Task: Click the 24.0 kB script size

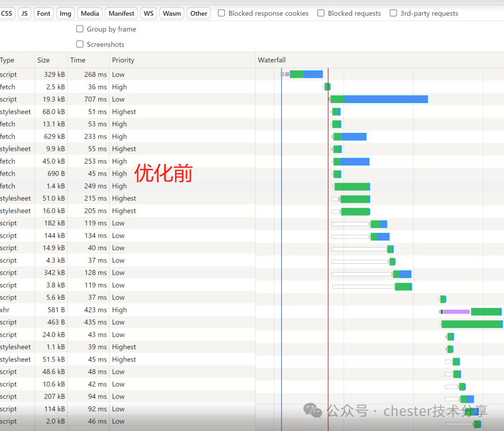Action: click(x=54, y=334)
